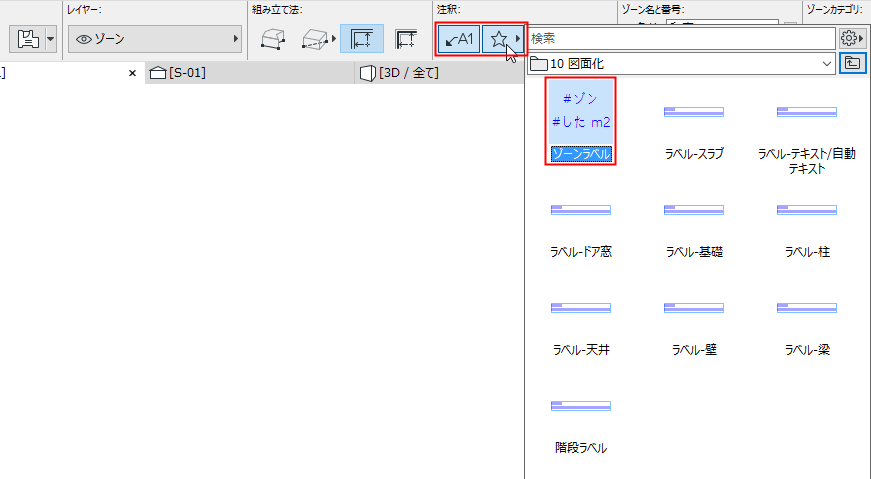The height and width of the screenshot is (479, 871).
Task: Select the second slanted box construction method
Action: (x=315, y=39)
